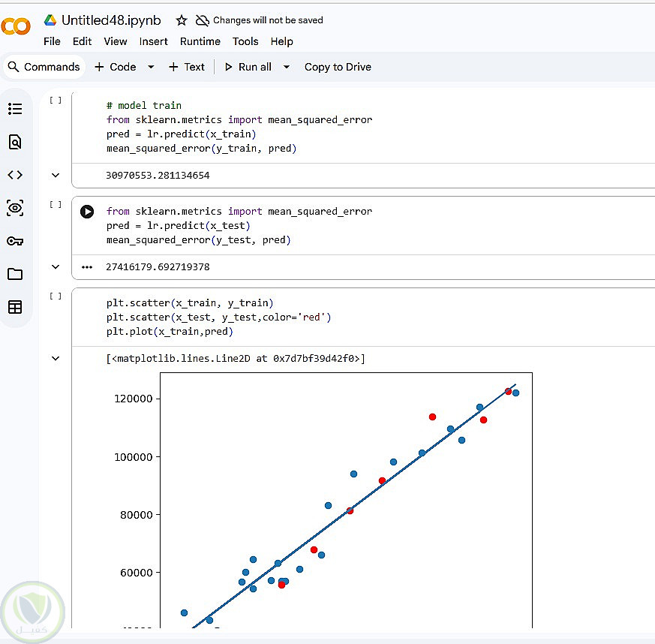This screenshot has width=655, height=644.
Task: Open Find and replace sidebar icon
Action: (15, 142)
